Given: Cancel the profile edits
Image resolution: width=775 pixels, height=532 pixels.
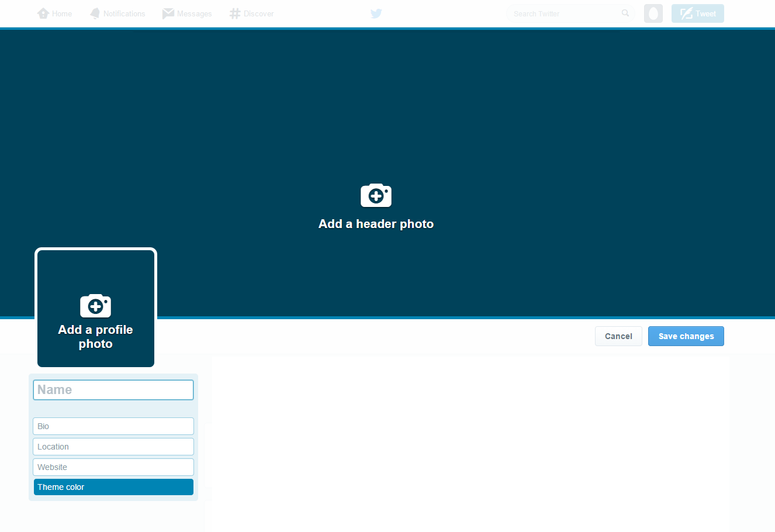Looking at the screenshot, I should pyautogui.click(x=618, y=336).
